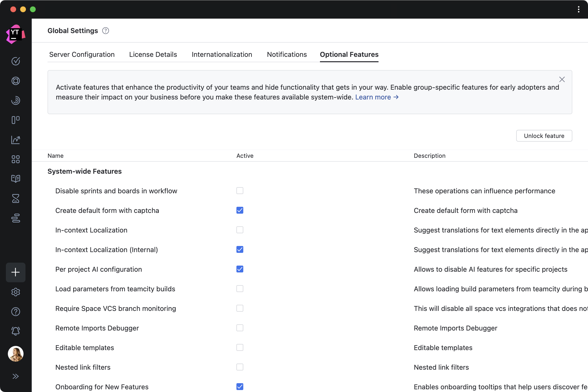The image size is (588, 392).
Task: Open the Help question mark icon
Action: coord(16,311)
